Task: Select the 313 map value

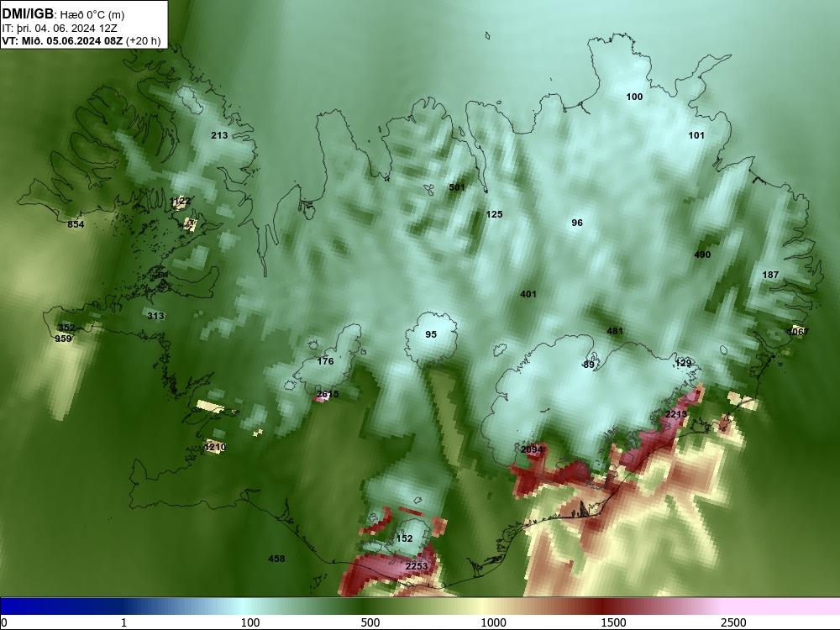Action: point(155,316)
